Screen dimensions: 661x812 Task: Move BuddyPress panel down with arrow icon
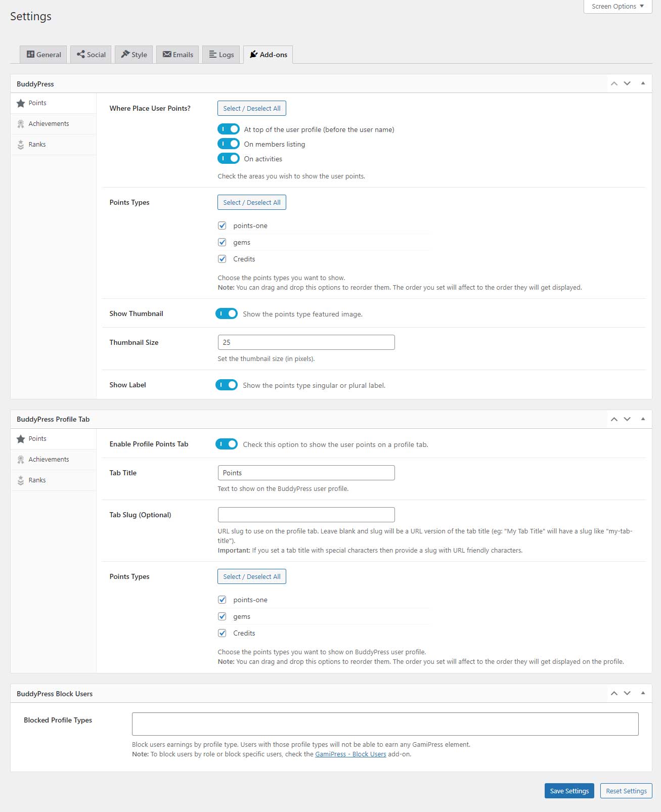point(627,83)
